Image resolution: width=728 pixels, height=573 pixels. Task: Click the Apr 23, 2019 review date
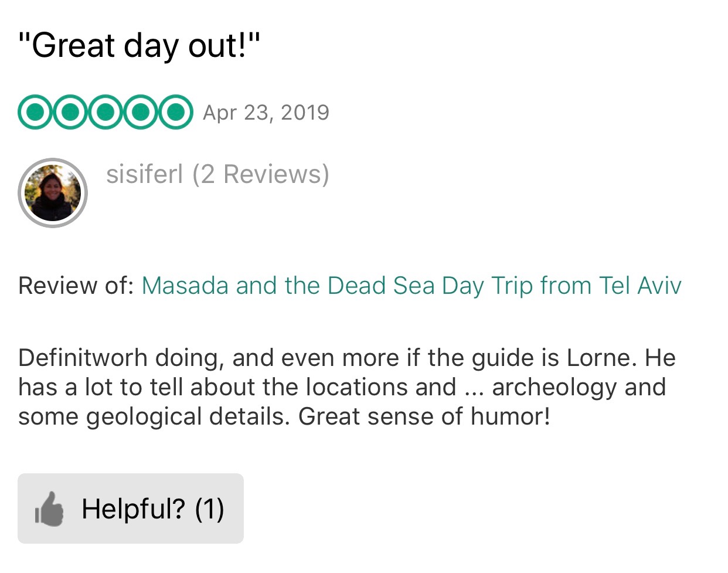[x=266, y=113]
